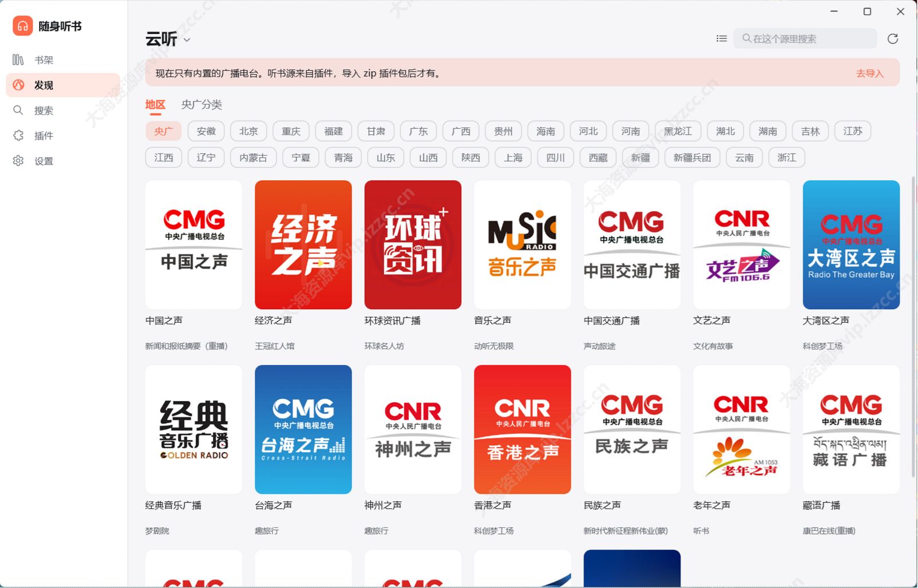This screenshot has width=918, height=588.
Task: Open the 中国之声 station cover
Action: coord(194,245)
